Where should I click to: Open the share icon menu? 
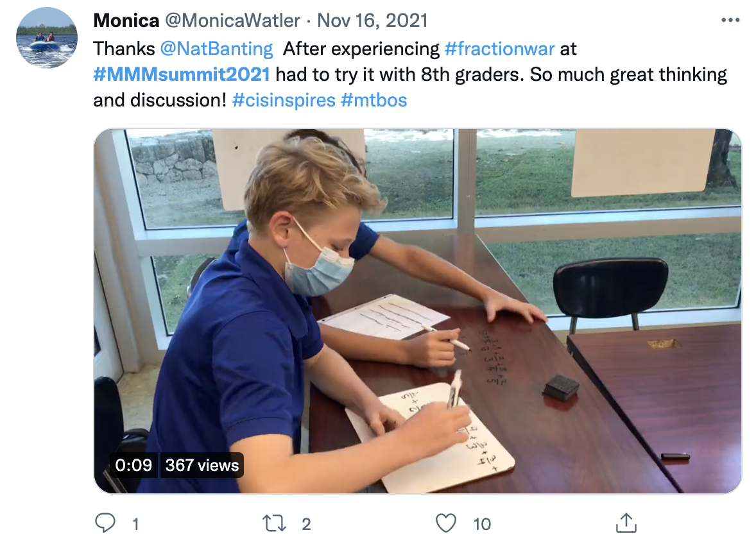point(625,523)
